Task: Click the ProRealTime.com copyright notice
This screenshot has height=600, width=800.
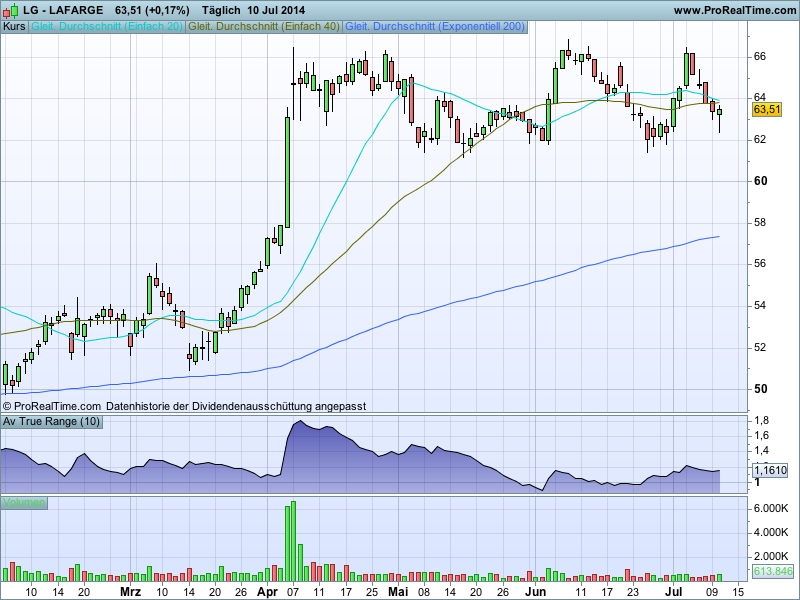Action: [53, 407]
